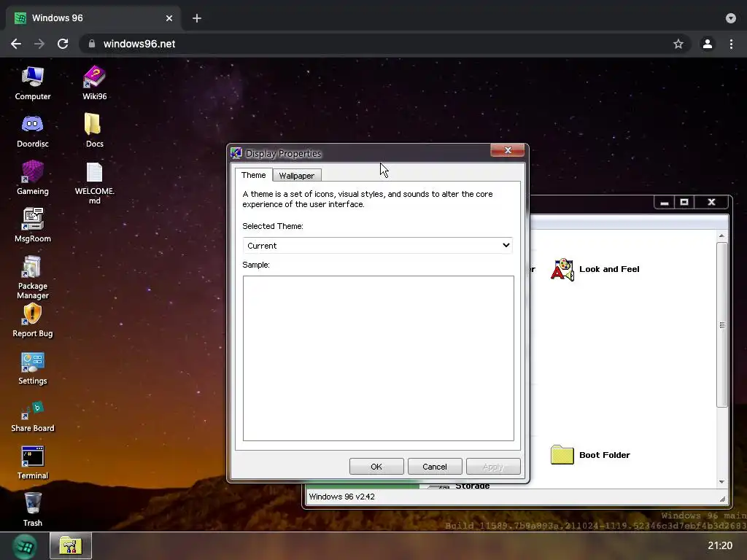The width and height of the screenshot is (747, 560).
Task: Close the Windows 96 browser tab
Action: click(x=169, y=18)
